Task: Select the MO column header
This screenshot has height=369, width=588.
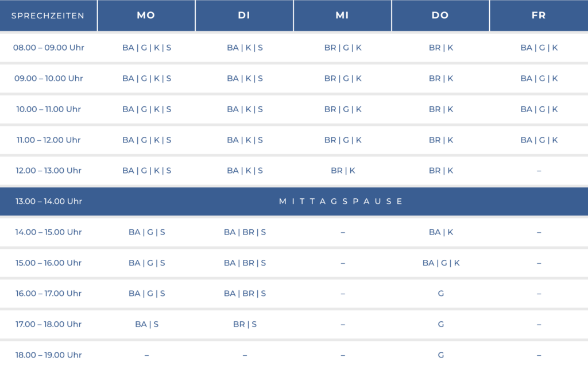Action: point(146,16)
